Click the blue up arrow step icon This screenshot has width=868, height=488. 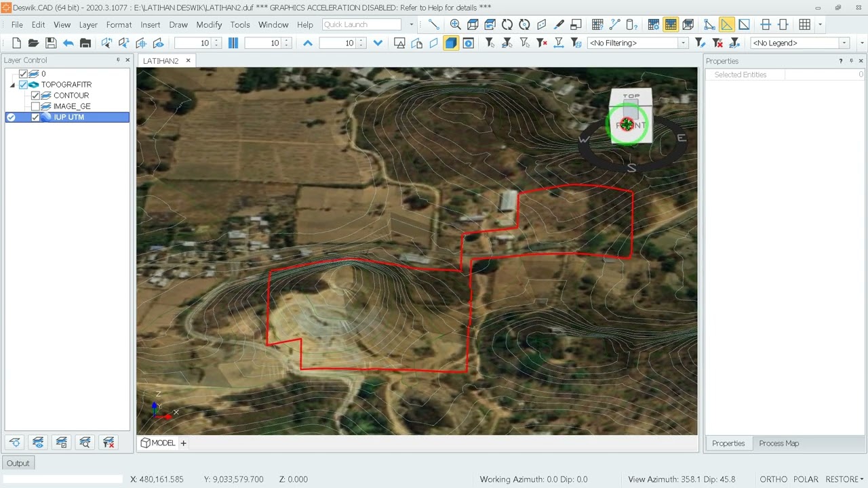coord(308,43)
